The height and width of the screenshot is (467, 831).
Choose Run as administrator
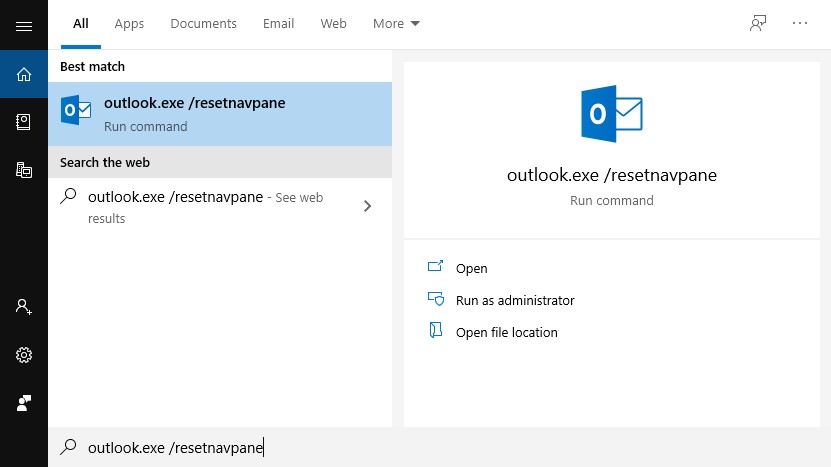coord(514,300)
